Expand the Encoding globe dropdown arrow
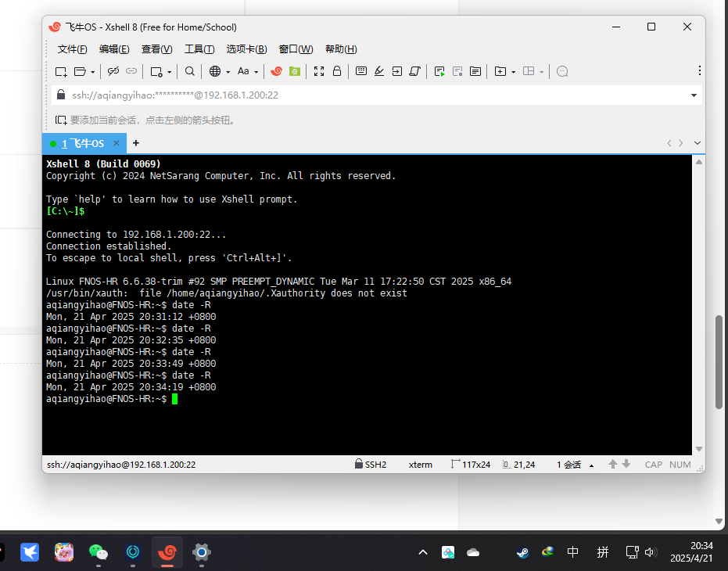The width and height of the screenshot is (728, 571). pos(228,72)
